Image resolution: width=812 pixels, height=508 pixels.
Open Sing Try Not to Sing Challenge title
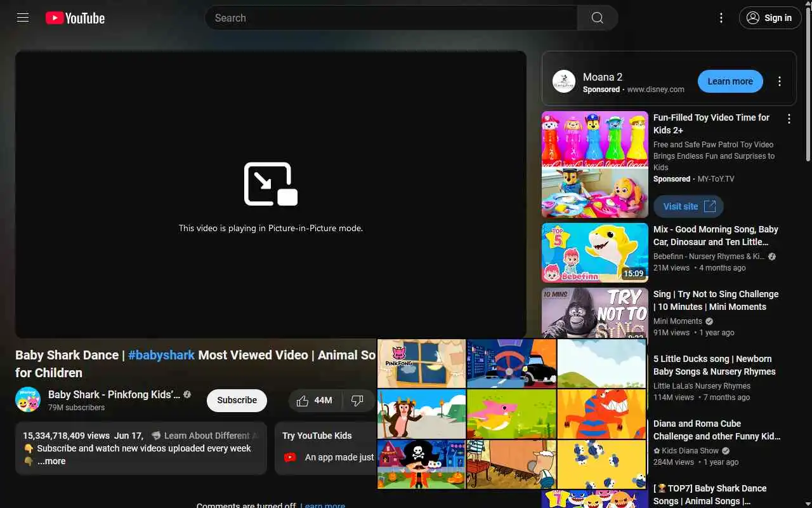(x=716, y=300)
